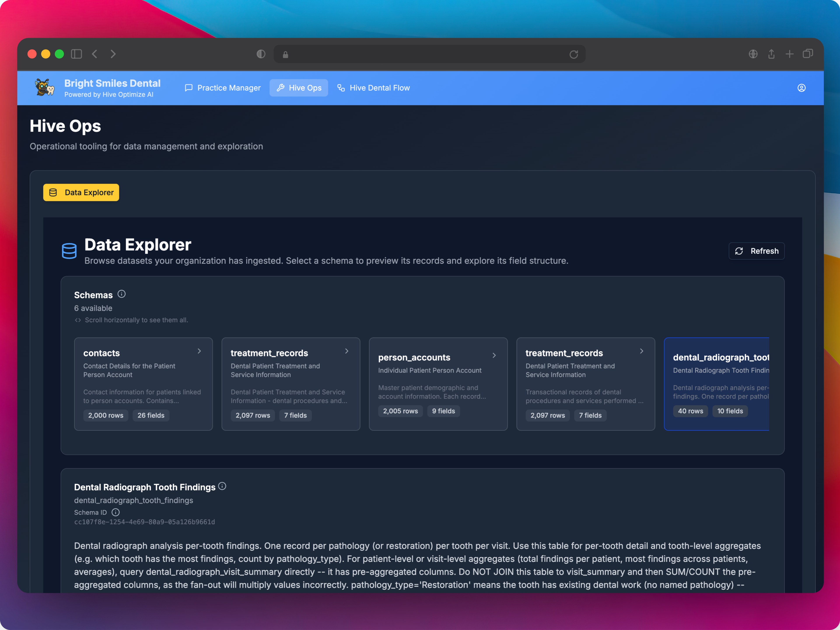Click the dental_radiograph_tooth_findings name under the heading

[x=133, y=500]
